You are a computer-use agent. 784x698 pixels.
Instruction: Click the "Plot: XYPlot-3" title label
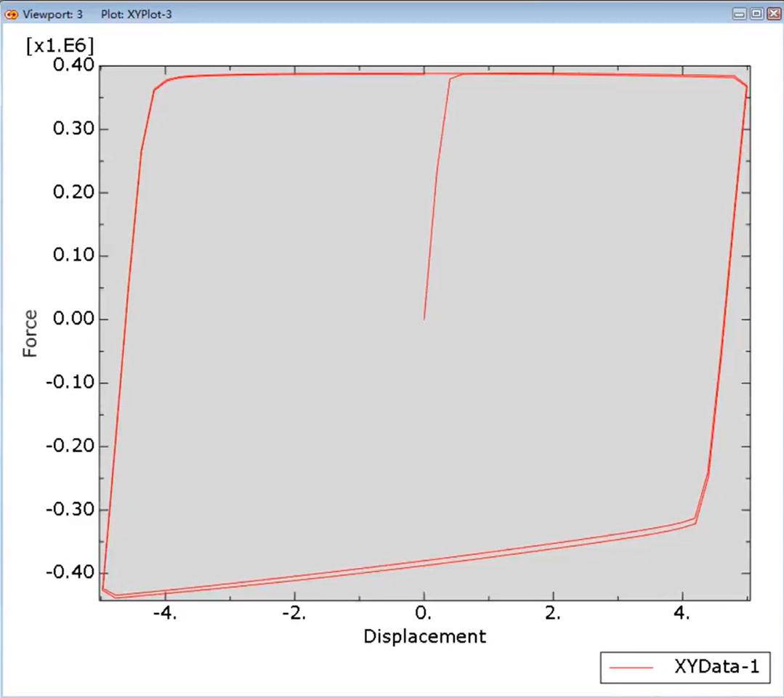137,14
